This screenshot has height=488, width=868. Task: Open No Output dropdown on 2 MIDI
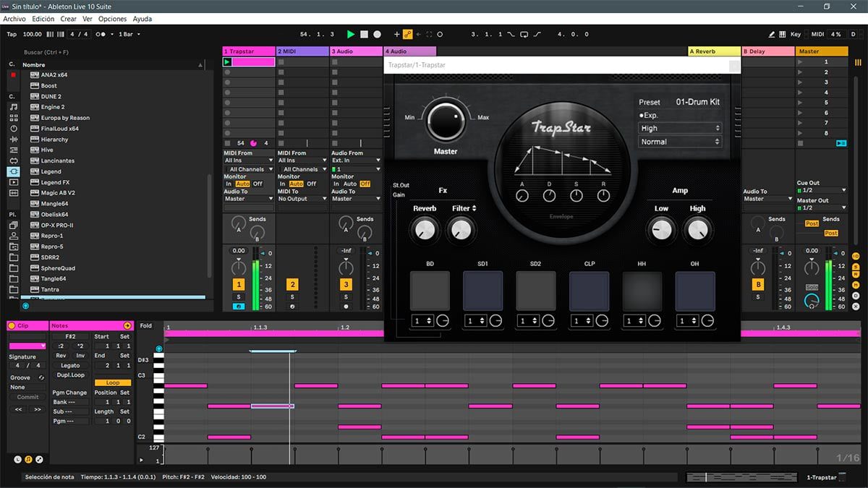click(x=302, y=199)
